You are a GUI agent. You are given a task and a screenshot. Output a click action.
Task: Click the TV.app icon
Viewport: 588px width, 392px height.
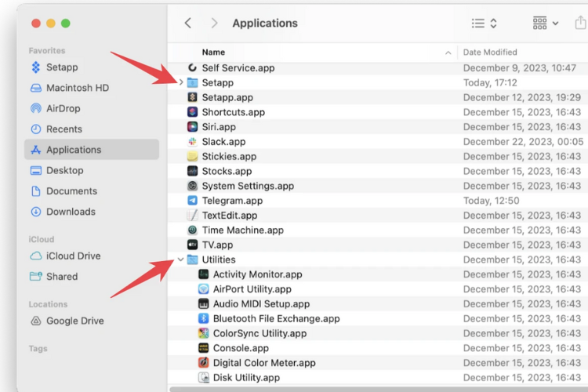pos(192,245)
